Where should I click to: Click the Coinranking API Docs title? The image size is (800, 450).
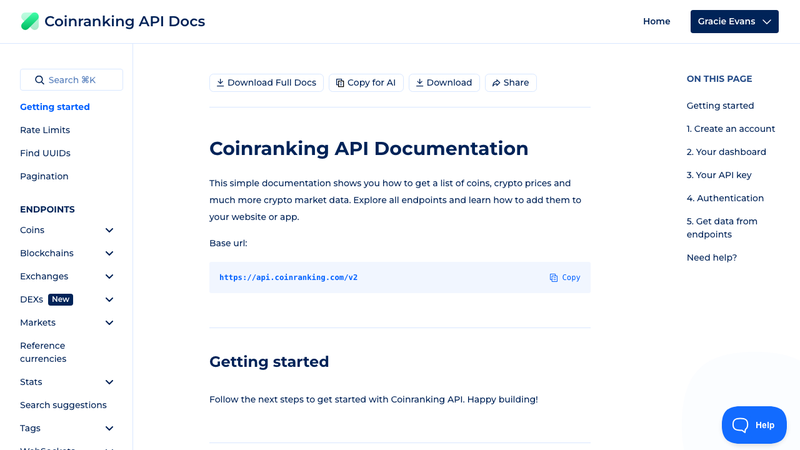tap(124, 21)
